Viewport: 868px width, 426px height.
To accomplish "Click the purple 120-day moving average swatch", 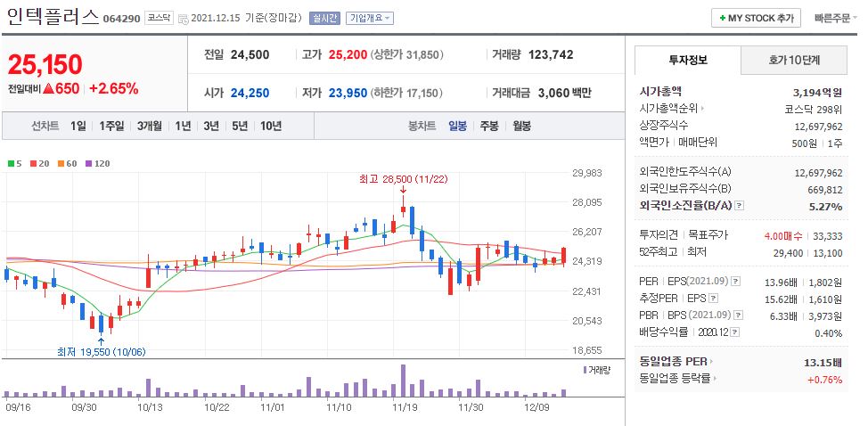I will point(88,164).
